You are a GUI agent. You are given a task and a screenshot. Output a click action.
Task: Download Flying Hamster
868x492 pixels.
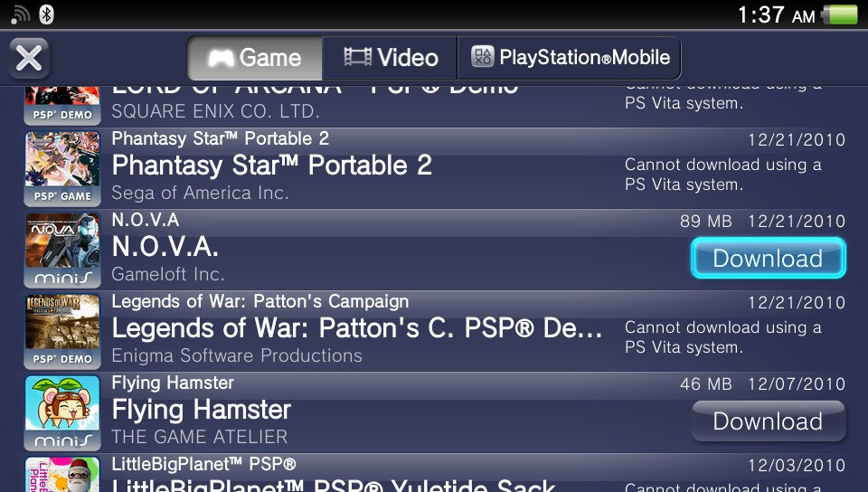(769, 421)
